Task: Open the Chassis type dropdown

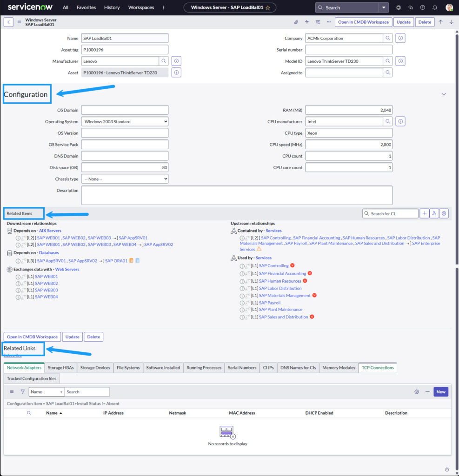Action: tap(125, 179)
